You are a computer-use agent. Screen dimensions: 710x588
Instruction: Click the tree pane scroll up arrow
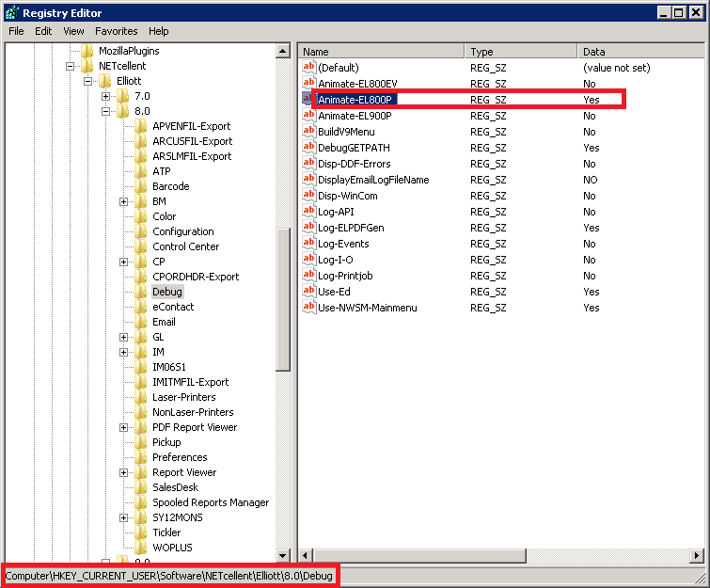[x=283, y=51]
